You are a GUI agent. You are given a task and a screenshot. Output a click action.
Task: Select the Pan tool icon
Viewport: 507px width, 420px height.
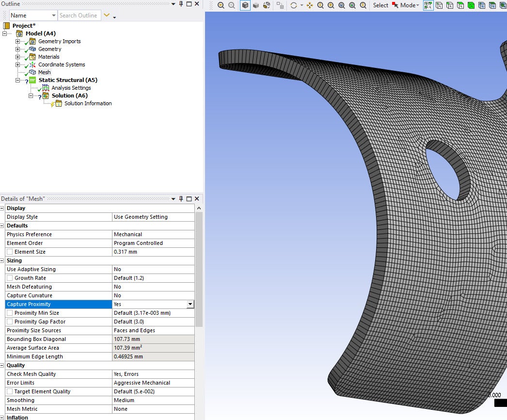click(310, 5)
